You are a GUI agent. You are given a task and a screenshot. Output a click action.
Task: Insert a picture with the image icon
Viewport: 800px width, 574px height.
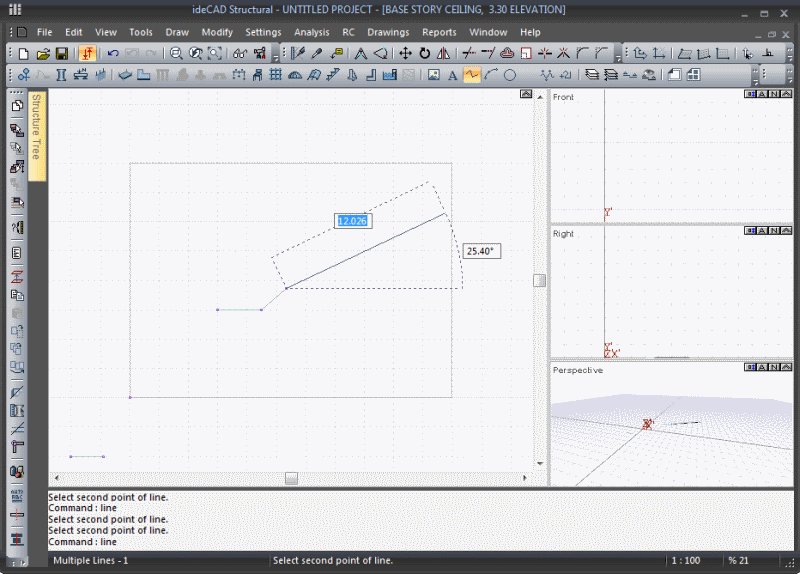pyautogui.click(x=434, y=76)
